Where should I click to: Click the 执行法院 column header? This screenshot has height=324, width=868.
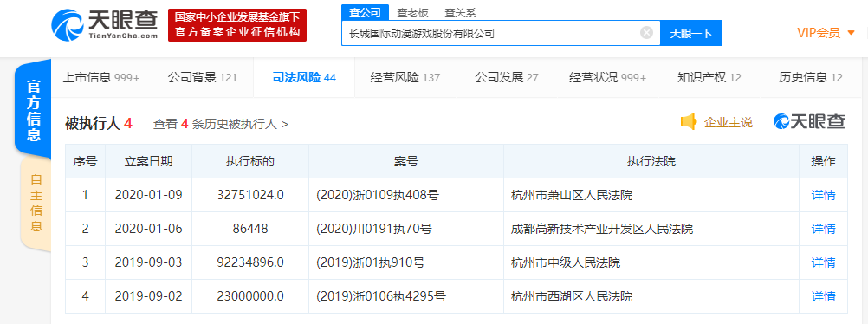pos(651,161)
